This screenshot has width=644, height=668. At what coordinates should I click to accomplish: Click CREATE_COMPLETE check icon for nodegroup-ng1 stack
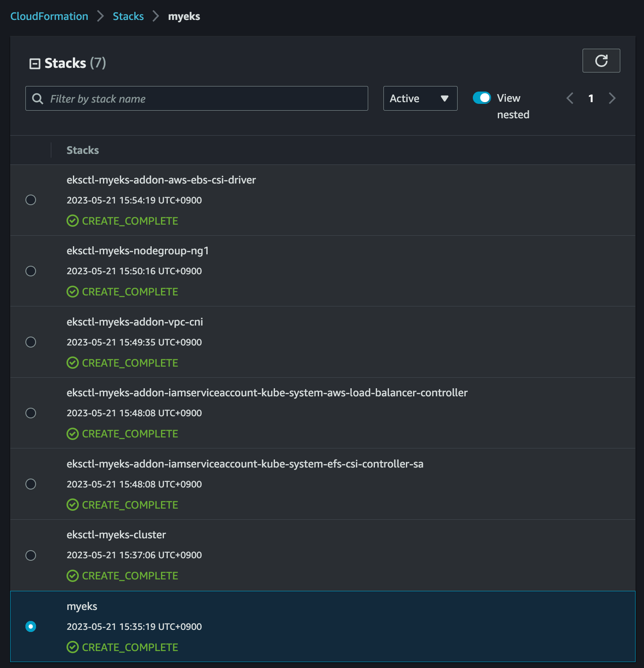pyautogui.click(x=72, y=292)
